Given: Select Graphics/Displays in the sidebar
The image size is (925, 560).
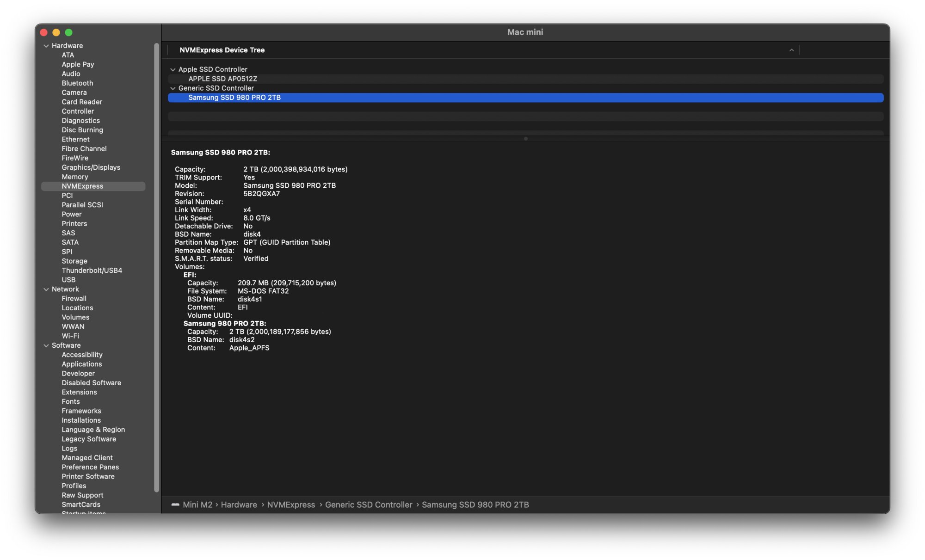Looking at the screenshot, I should point(91,167).
